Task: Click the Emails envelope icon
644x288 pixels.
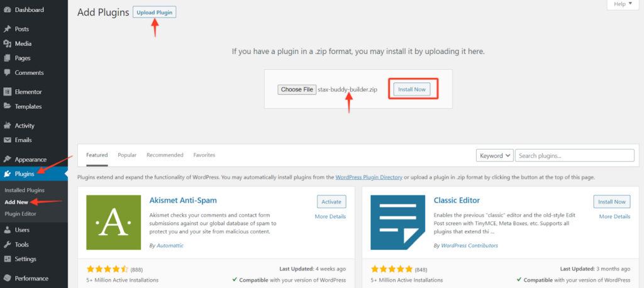Action: click(7, 140)
